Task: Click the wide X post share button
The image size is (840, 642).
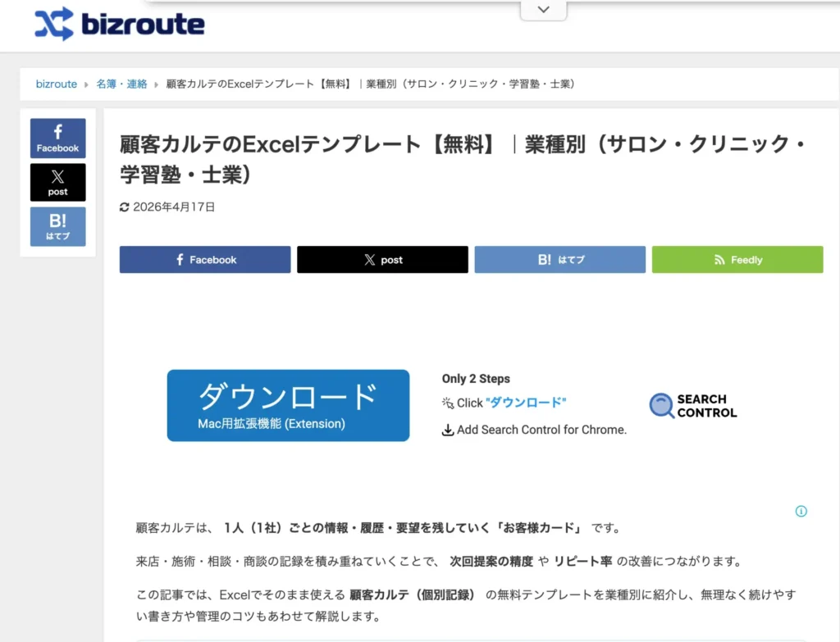Action: (x=382, y=260)
